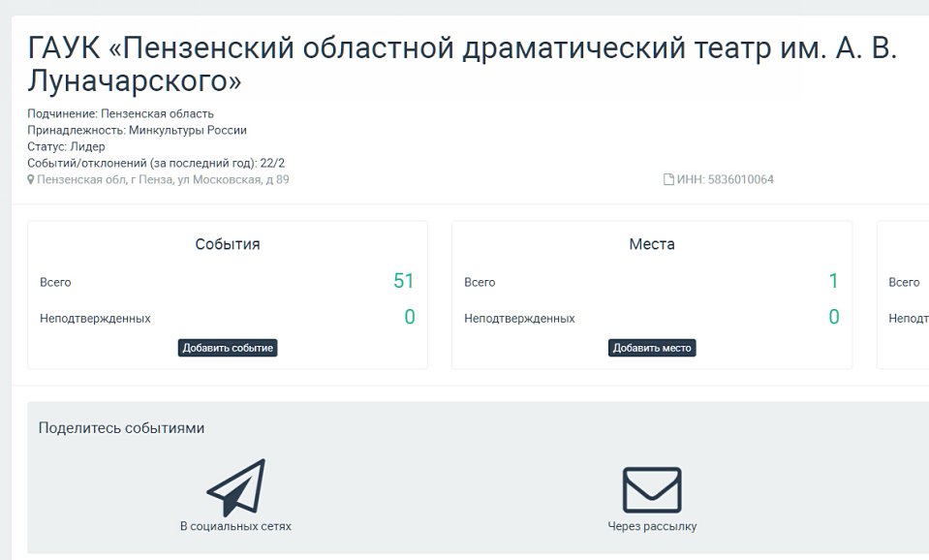The height and width of the screenshot is (560, 929).
Task: Click Неподтвержденных label in События card
Action: (x=95, y=319)
